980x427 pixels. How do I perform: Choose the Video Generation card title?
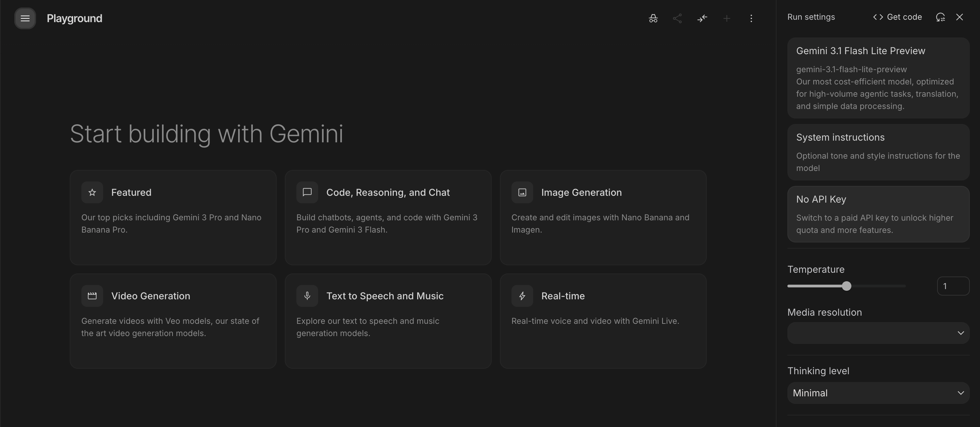[x=151, y=296]
